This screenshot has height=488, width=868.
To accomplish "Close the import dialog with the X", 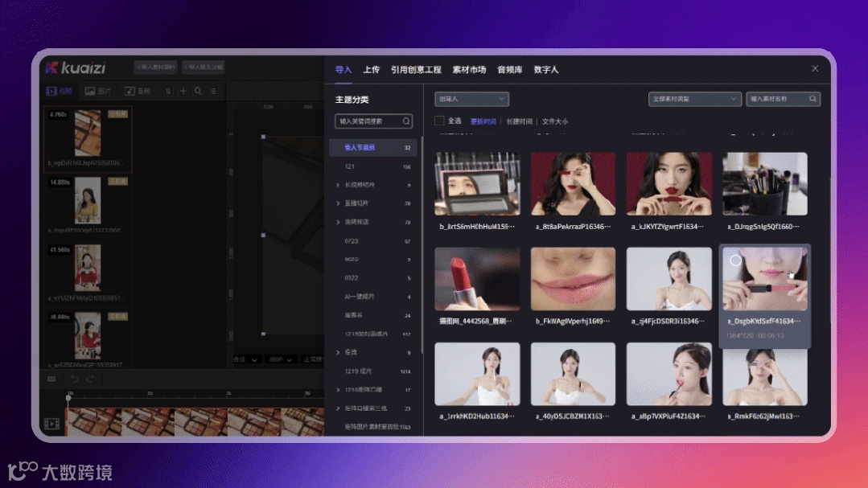I will coord(815,68).
